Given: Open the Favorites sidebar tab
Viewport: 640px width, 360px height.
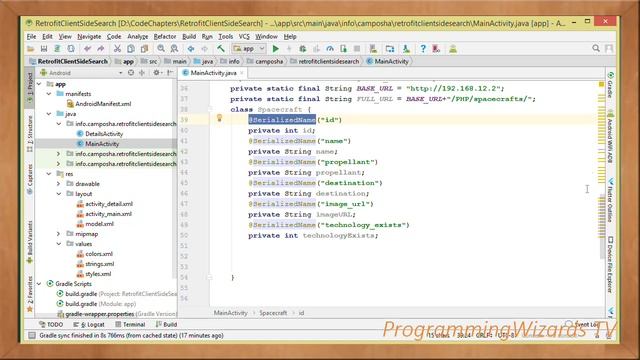Looking at the screenshot, I should (x=30, y=293).
